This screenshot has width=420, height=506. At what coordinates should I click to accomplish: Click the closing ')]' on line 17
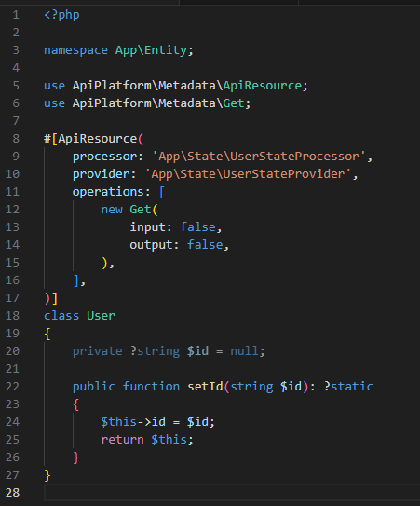[x=51, y=298]
